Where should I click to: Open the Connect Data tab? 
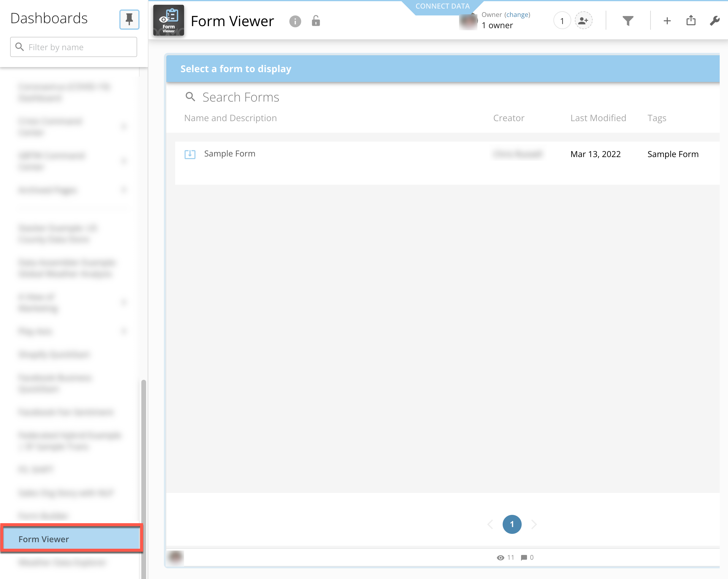(443, 6)
